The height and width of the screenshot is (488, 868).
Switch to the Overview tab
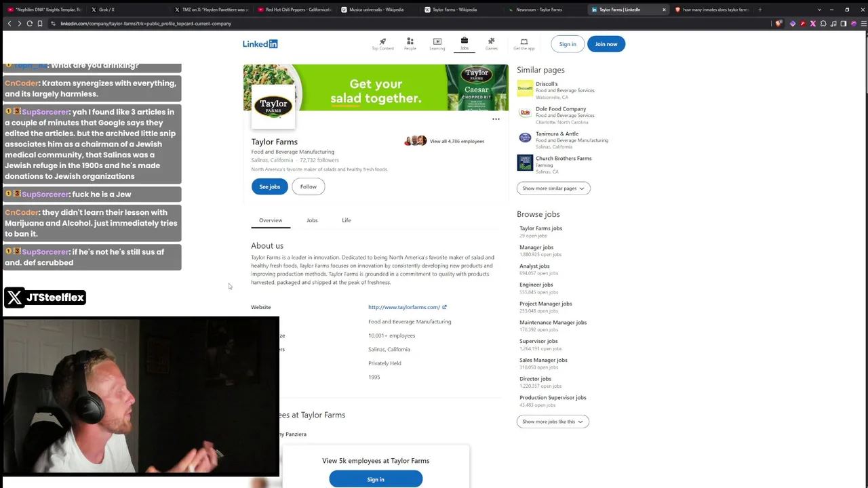pyautogui.click(x=271, y=220)
